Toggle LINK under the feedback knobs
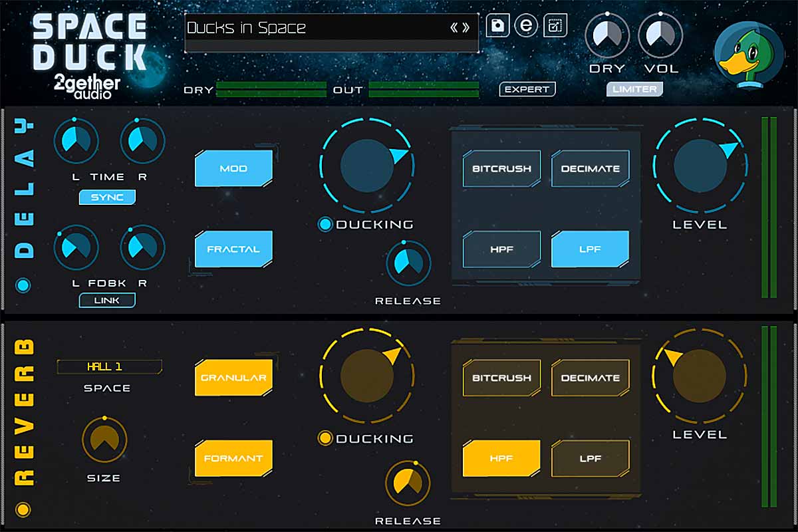Viewport: 798px width, 532px height. [x=107, y=300]
